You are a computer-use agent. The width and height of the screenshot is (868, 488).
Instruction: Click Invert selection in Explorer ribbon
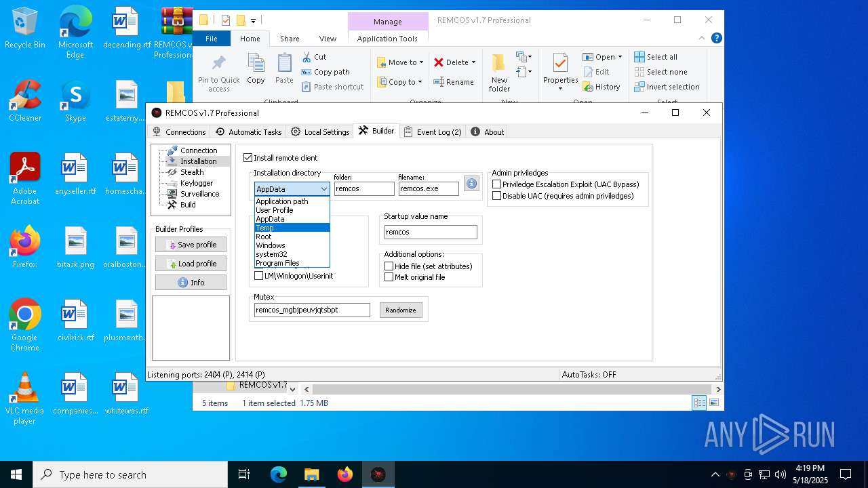point(667,87)
